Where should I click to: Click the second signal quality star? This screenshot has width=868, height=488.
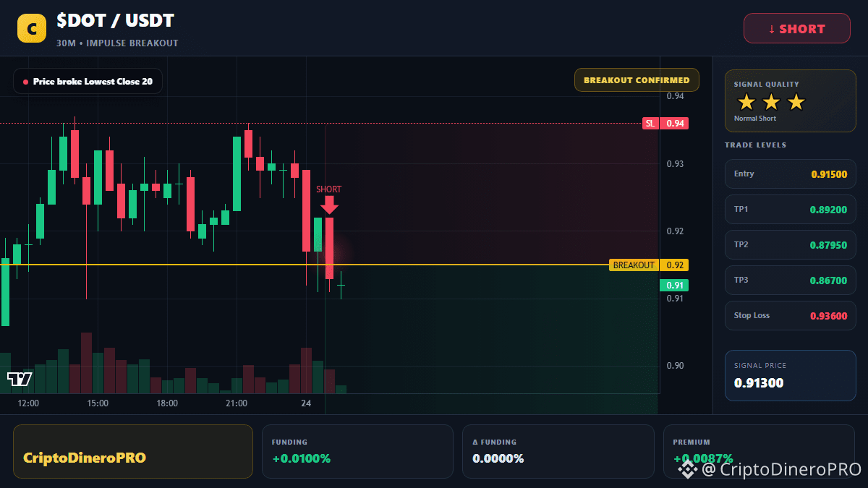[771, 102]
